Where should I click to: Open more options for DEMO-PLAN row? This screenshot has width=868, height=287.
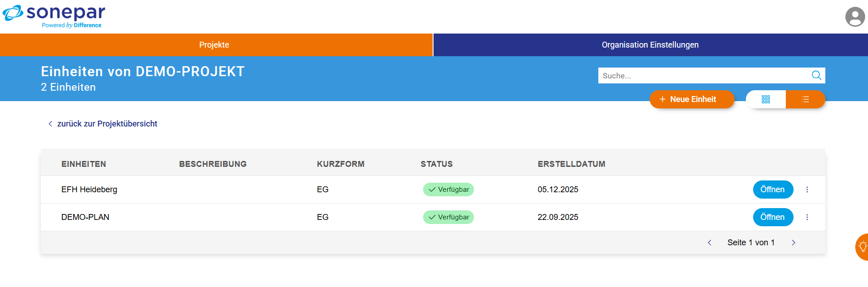(x=807, y=217)
